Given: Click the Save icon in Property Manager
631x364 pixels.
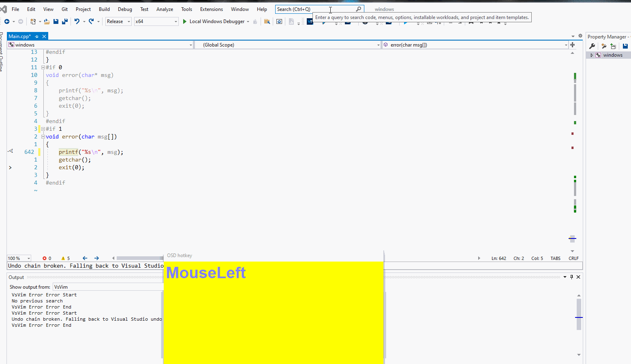Looking at the screenshot, I should (x=625, y=46).
